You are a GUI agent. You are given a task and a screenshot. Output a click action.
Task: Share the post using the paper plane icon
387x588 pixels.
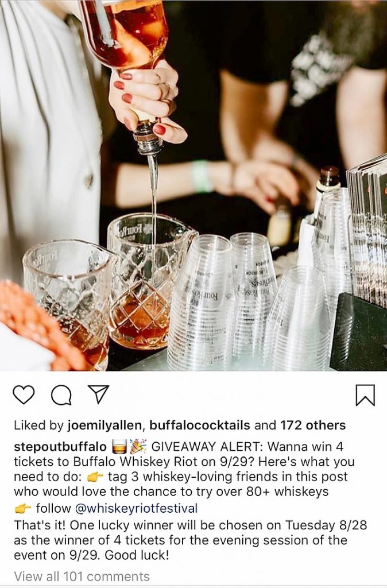(99, 394)
